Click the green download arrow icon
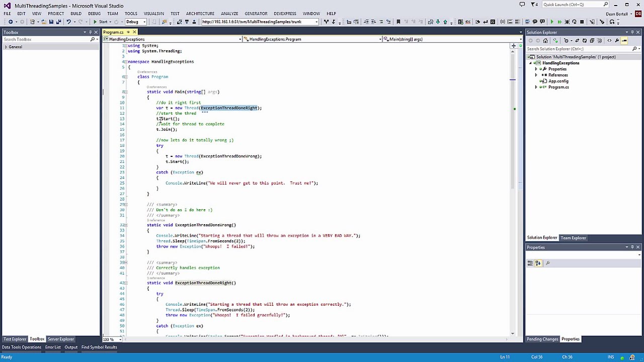The height and width of the screenshot is (362, 644). tap(438, 22)
